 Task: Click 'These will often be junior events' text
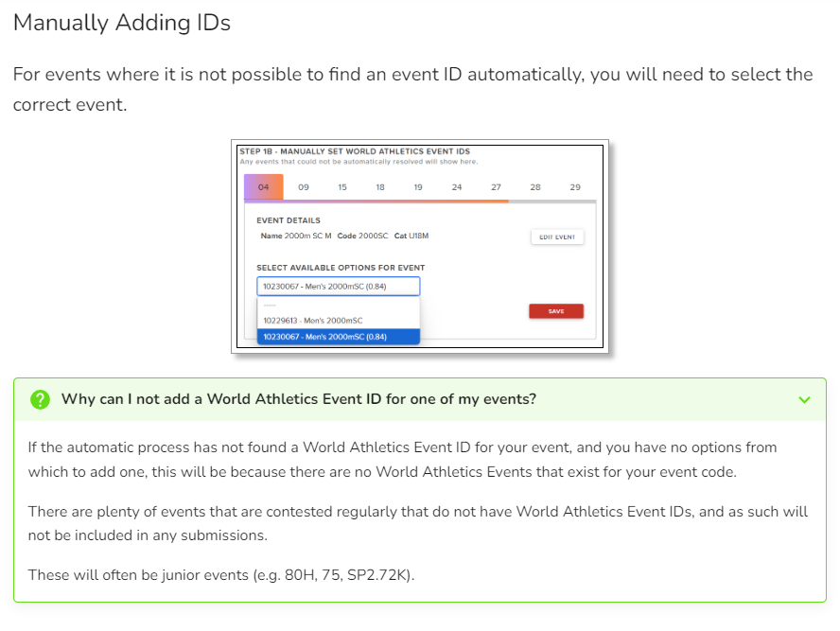[221, 575]
